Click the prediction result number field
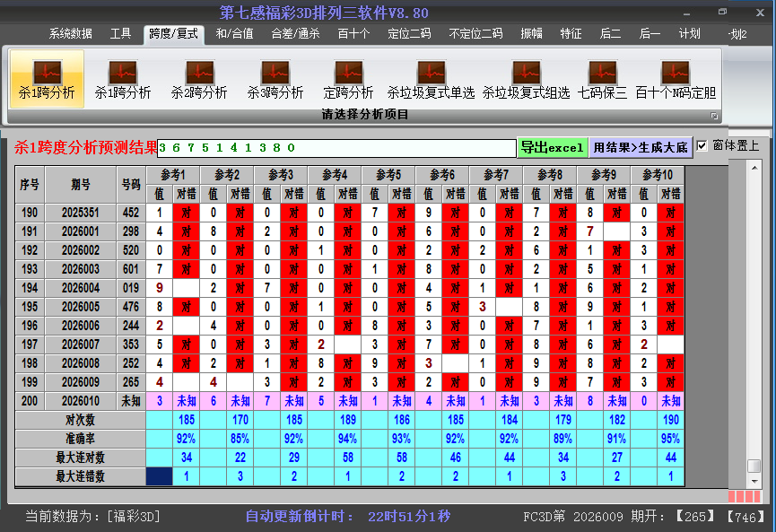Image resolution: width=776 pixels, height=532 pixels. [x=336, y=147]
